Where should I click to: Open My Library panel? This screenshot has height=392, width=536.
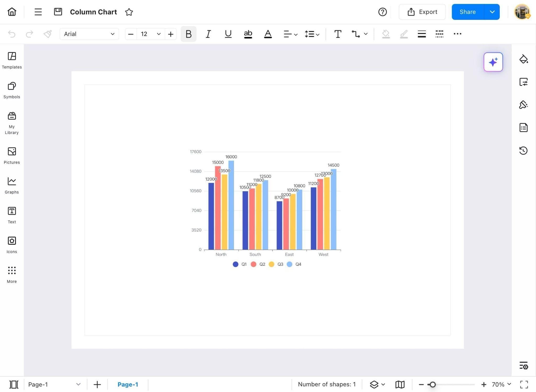click(x=12, y=122)
